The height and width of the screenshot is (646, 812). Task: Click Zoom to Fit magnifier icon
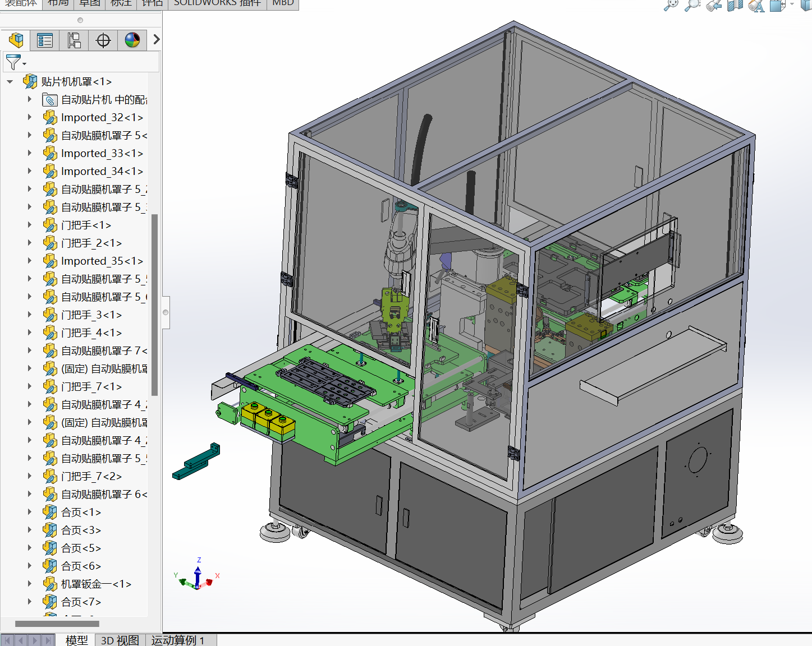coord(671,5)
